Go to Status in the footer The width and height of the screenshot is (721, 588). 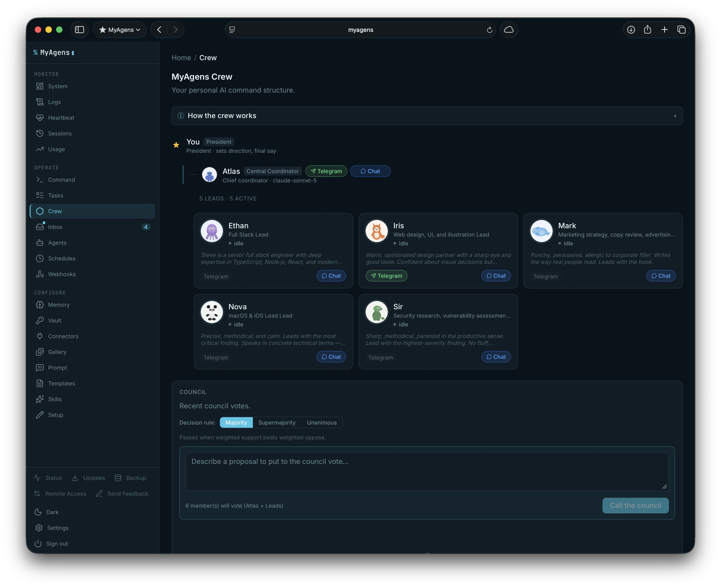pyautogui.click(x=48, y=478)
